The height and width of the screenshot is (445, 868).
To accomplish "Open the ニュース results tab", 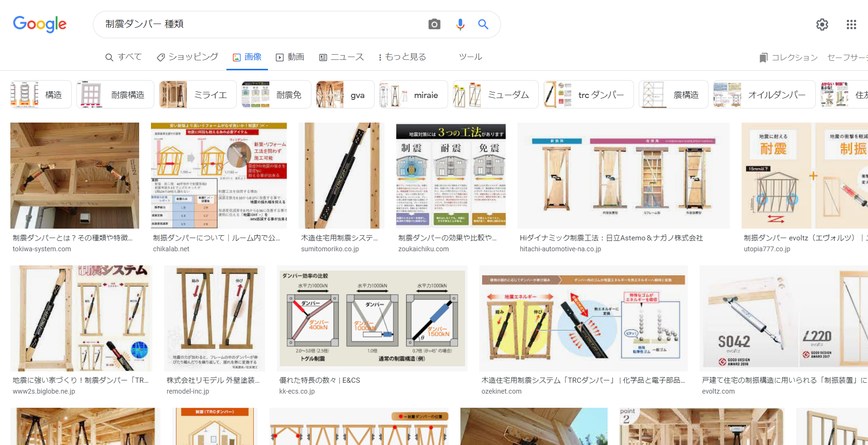I will point(342,57).
